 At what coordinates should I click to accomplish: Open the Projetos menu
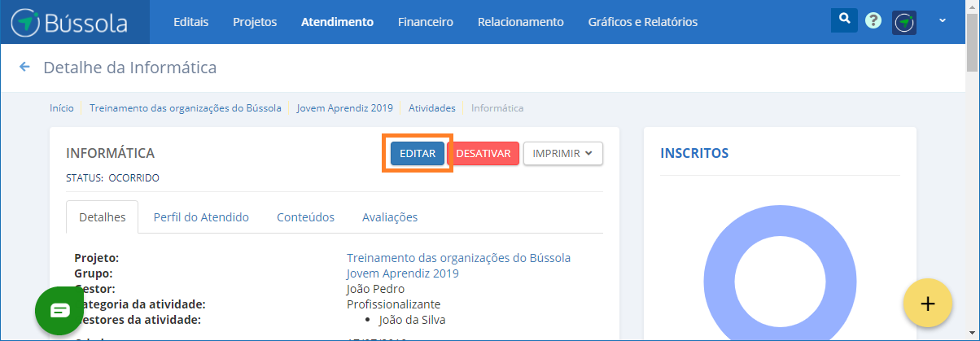point(255,22)
